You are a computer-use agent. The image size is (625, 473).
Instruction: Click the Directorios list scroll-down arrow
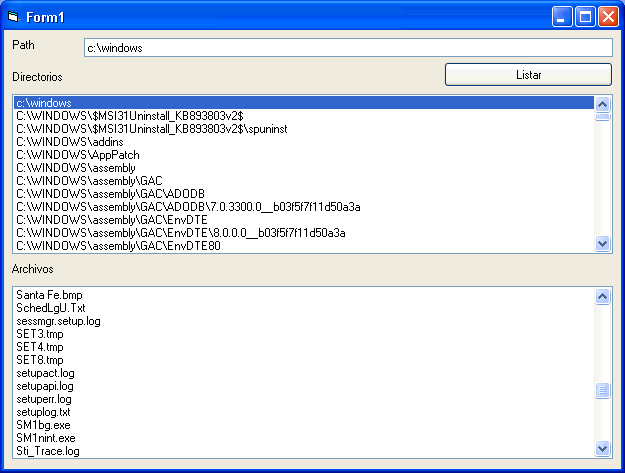click(x=602, y=243)
